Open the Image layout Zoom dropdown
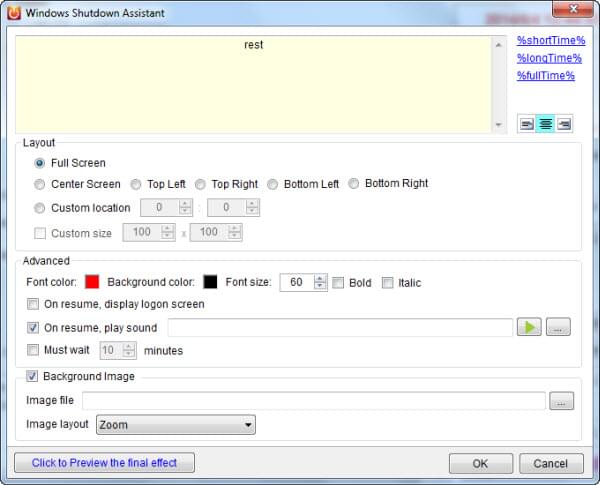 click(175, 425)
